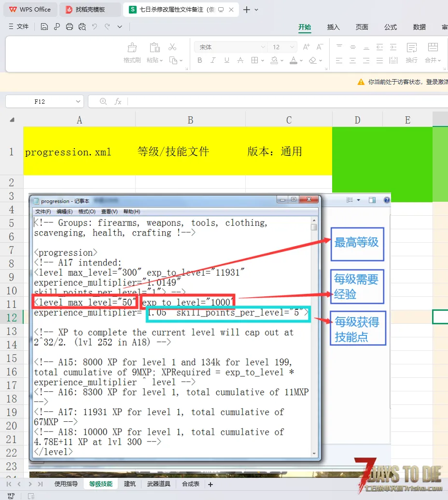Image resolution: width=448 pixels, height=500 pixels.
Task: Click the Paste (粘贴) clipboard icon
Action: [154, 48]
